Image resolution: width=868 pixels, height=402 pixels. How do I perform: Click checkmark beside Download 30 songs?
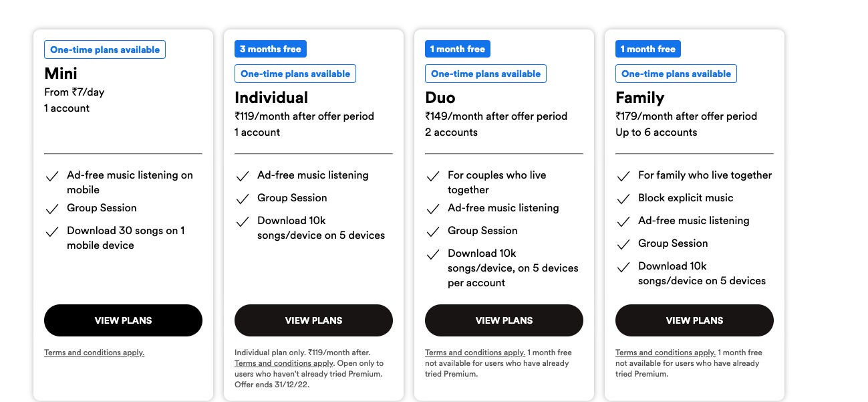pyautogui.click(x=52, y=232)
